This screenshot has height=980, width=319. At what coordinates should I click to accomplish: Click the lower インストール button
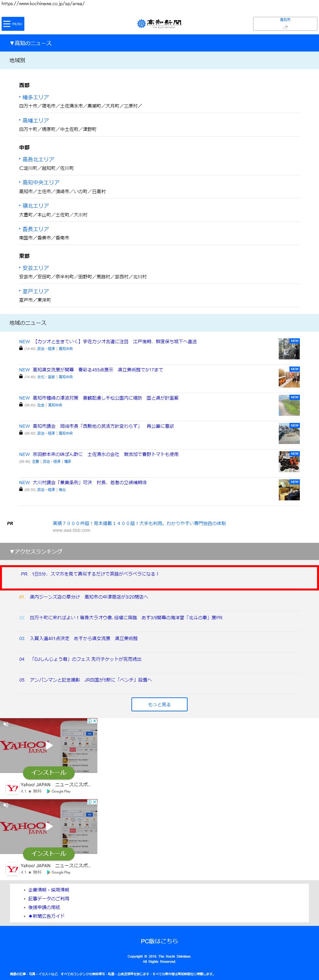pyautogui.click(x=49, y=853)
